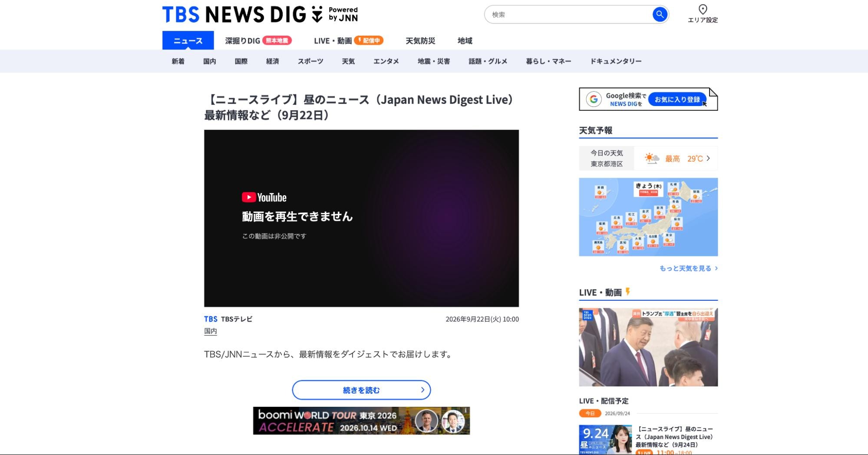Click the TBS broadcaster logo under video
The width and height of the screenshot is (868, 455).
[211, 319]
